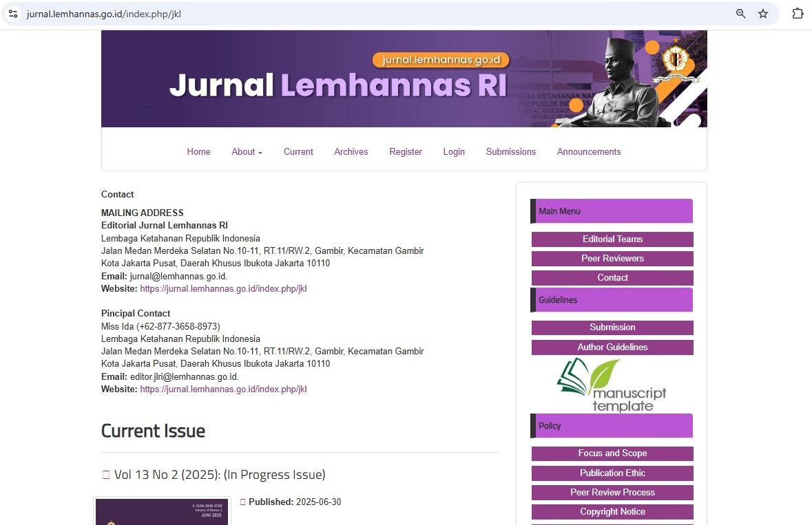Screen dimensions: 812x525
Task: Open the Publication Ethic button
Action: (x=612, y=473)
